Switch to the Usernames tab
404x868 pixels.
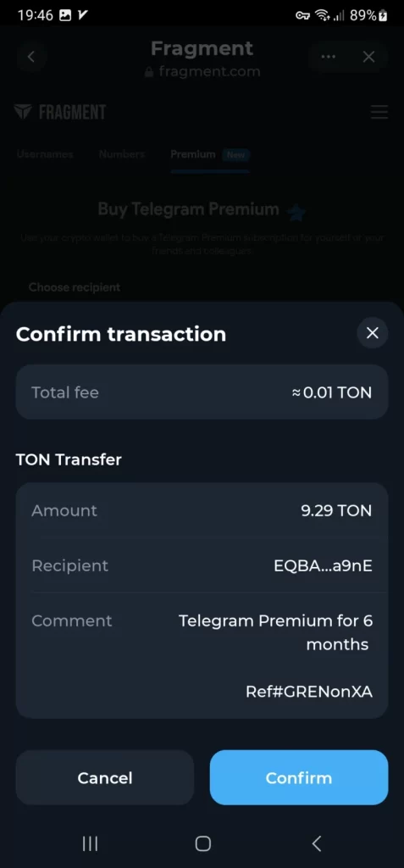pyautogui.click(x=45, y=154)
